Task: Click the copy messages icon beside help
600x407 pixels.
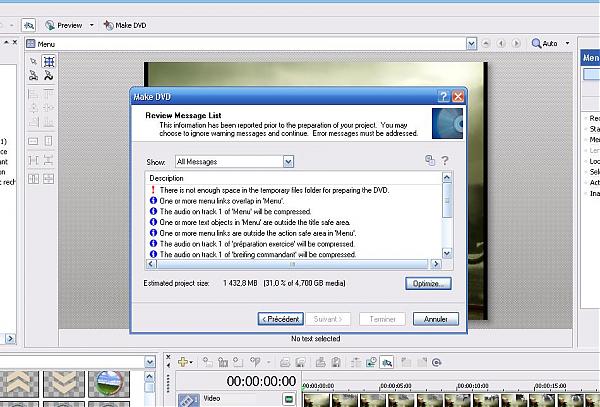Action: point(430,160)
